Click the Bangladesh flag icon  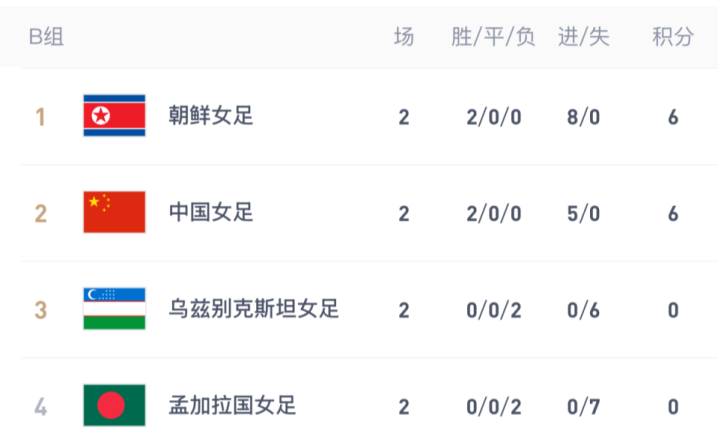tap(114, 406)
